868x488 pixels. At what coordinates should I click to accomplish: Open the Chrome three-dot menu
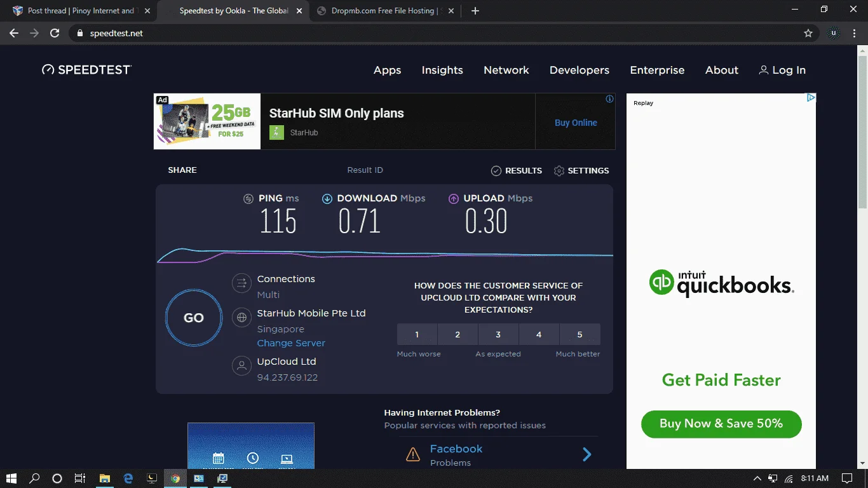(855, 33)
